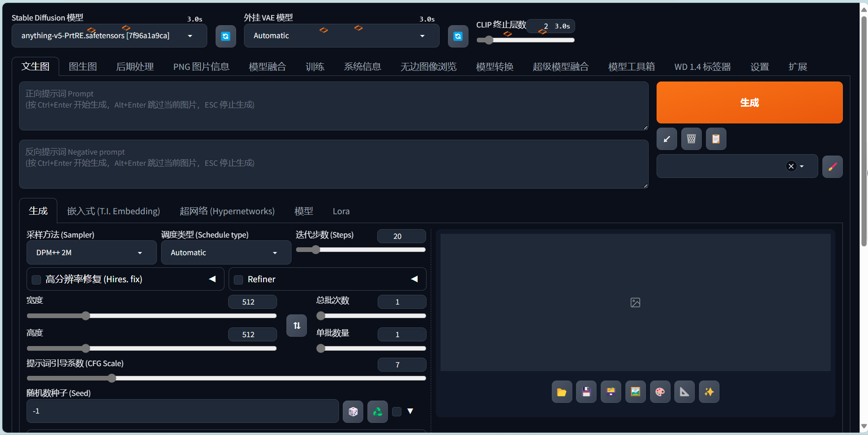Expand the Refiner section arrow
The height and width of the screenshot is (435, 868).
(x=414, y=279)
